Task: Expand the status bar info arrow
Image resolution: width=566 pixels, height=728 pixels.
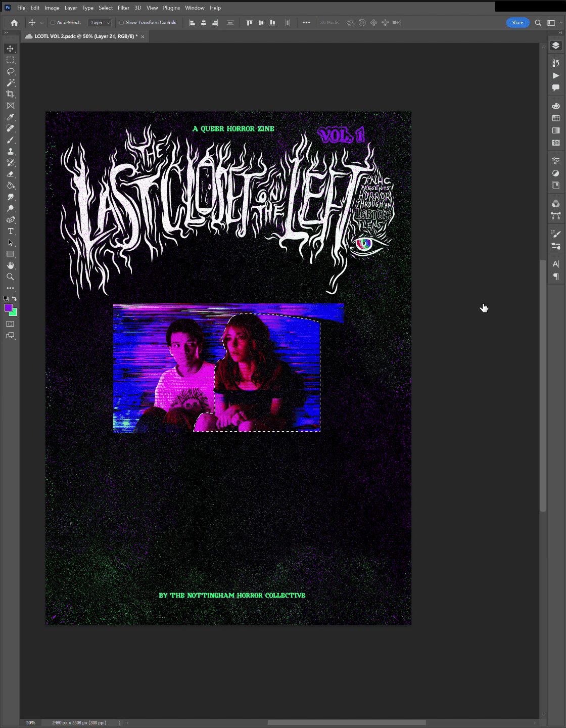Action: click(x=119, y=722)
